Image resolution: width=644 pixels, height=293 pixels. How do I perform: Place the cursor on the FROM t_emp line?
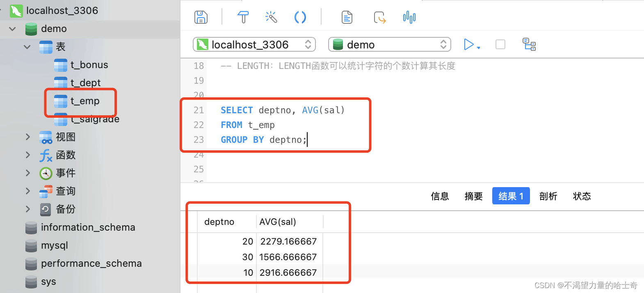coord(248,125)
